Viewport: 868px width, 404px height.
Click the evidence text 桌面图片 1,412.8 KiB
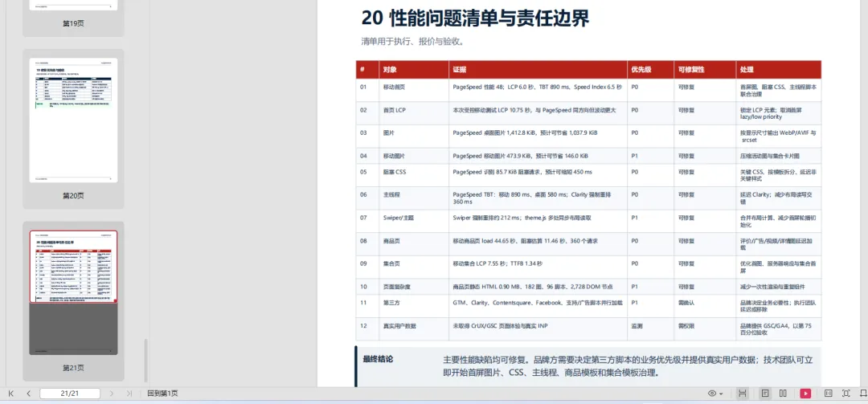pos(525,133)
